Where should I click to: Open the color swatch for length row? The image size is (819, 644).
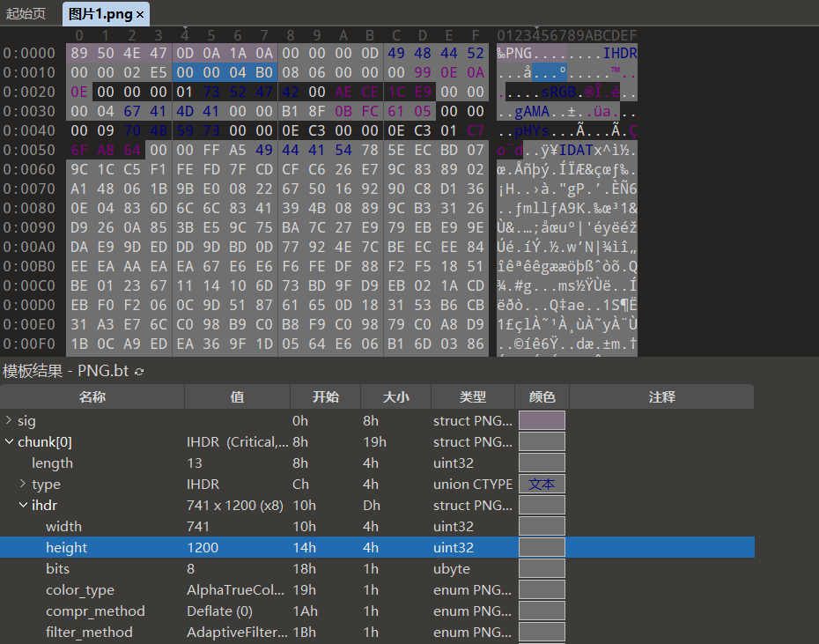542,463
